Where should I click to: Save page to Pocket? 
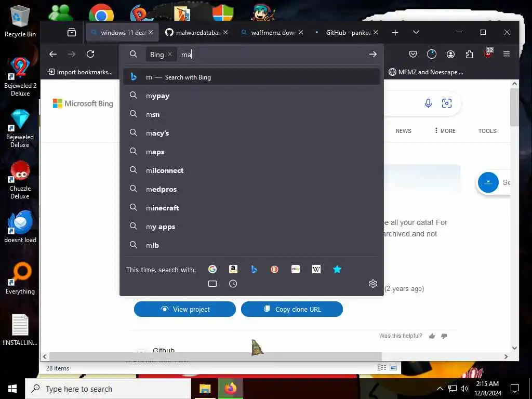click(x=413, y=54)
